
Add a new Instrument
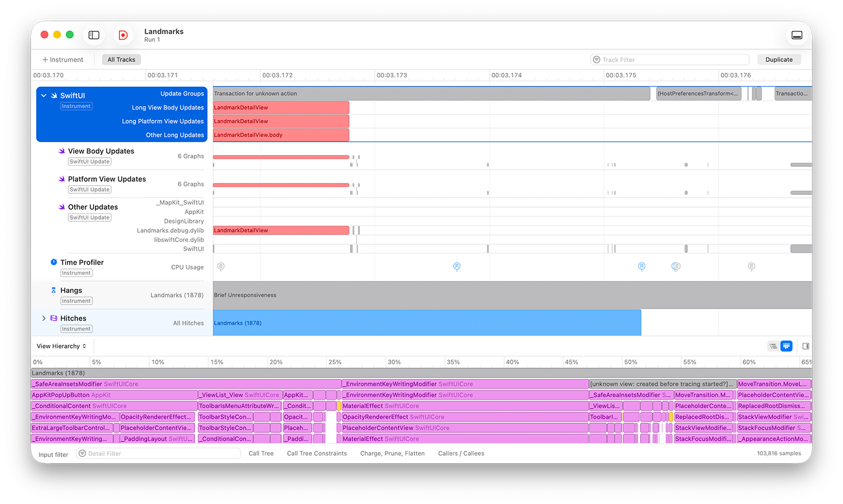(x=63, y=60)
